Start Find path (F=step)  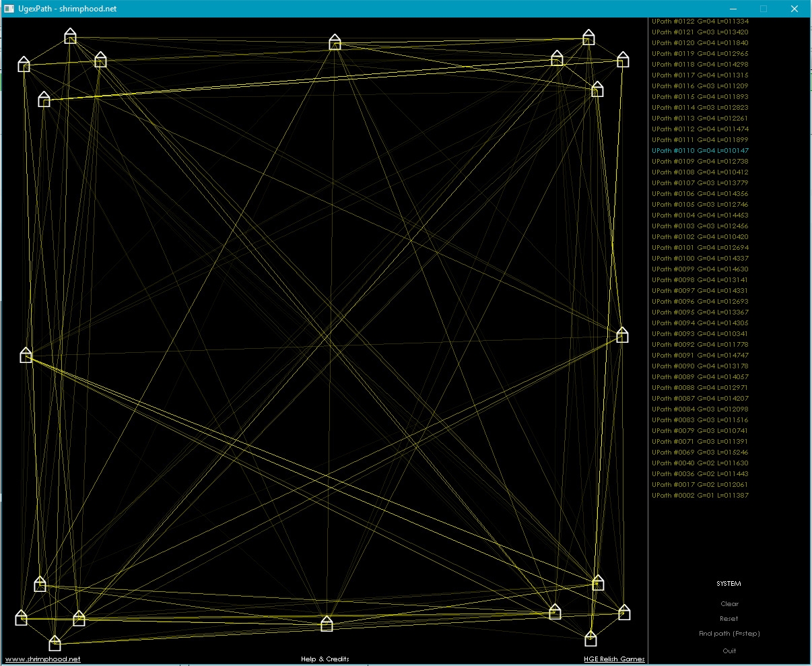729,634
